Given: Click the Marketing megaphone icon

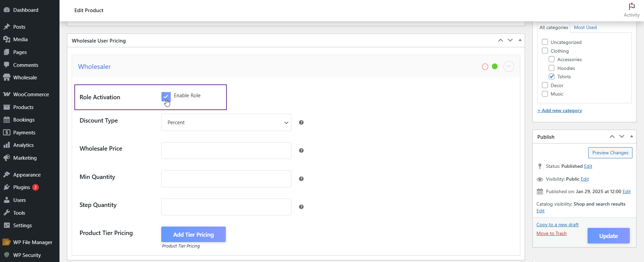Looking at the screenshot, I should [6, 158].
